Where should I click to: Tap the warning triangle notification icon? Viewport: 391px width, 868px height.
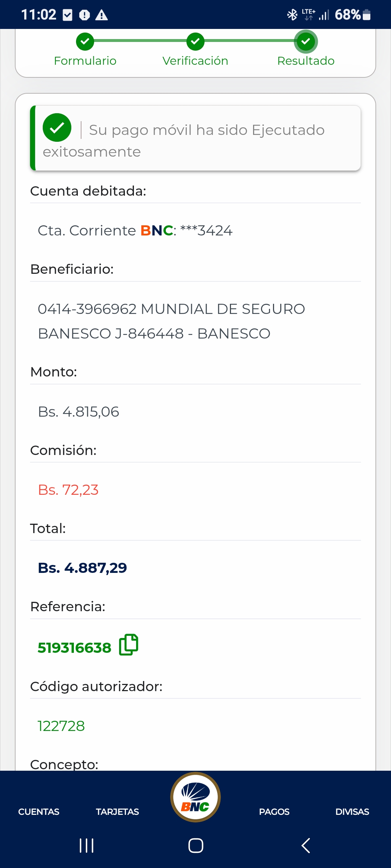pos(101,15)
